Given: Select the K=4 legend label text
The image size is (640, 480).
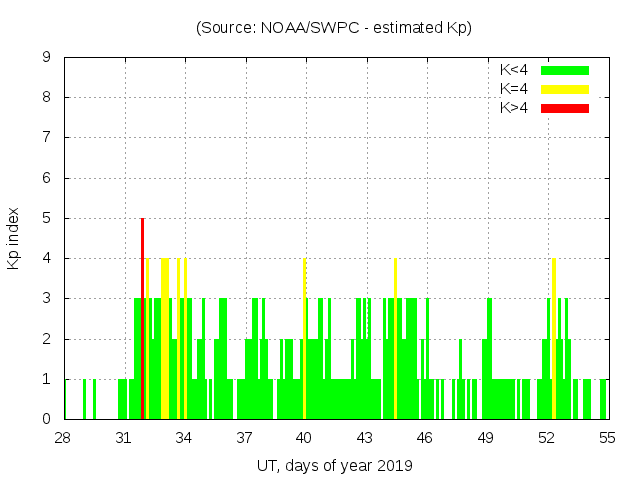Looking at the screenshot, I should point(516,89).
